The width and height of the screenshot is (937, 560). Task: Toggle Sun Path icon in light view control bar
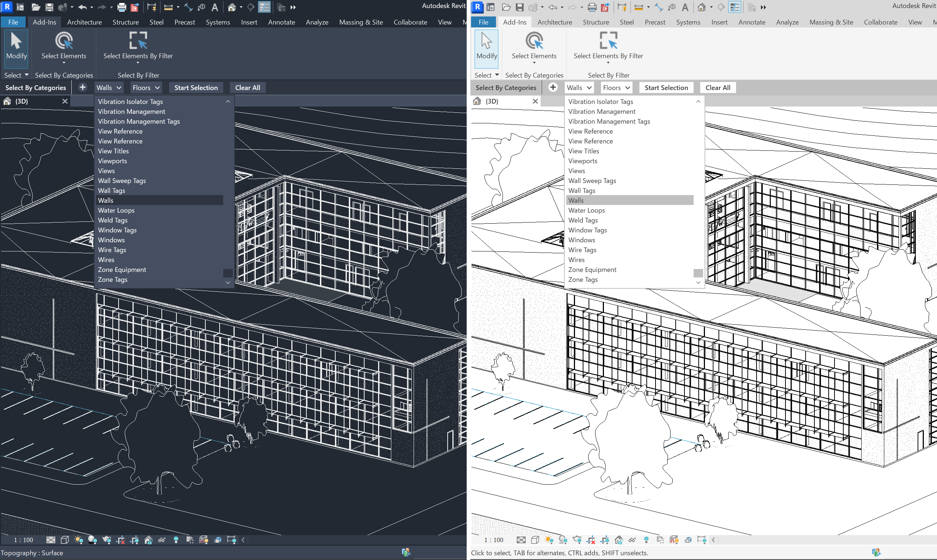tap(549, 540)
